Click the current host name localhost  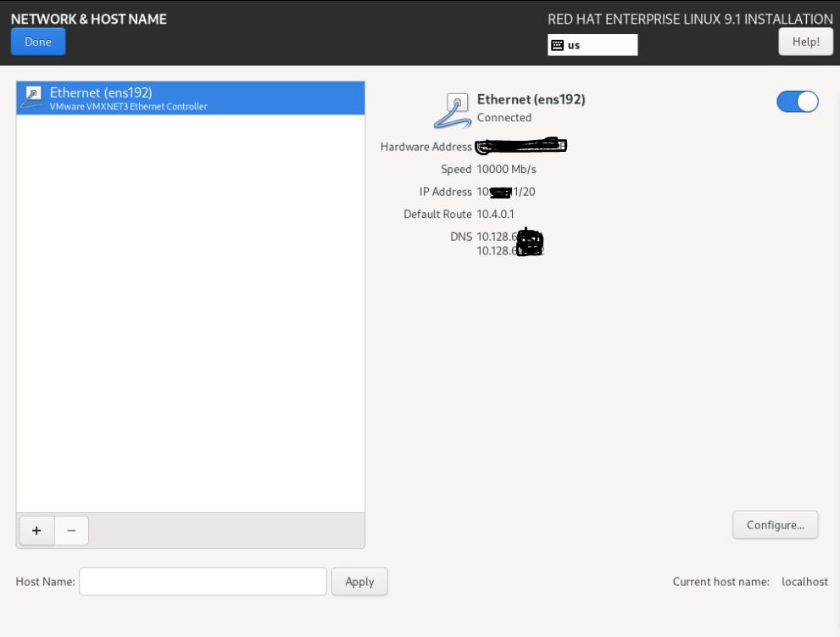(x=804, y=582)
